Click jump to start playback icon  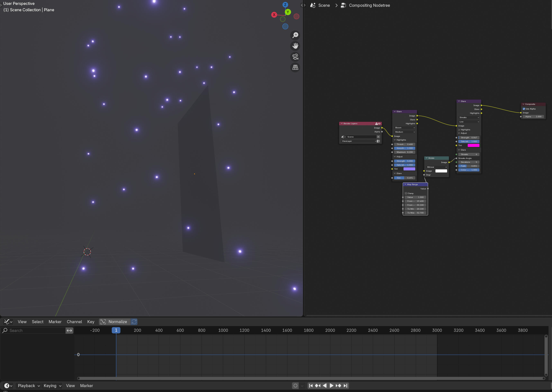coord(311,385)
